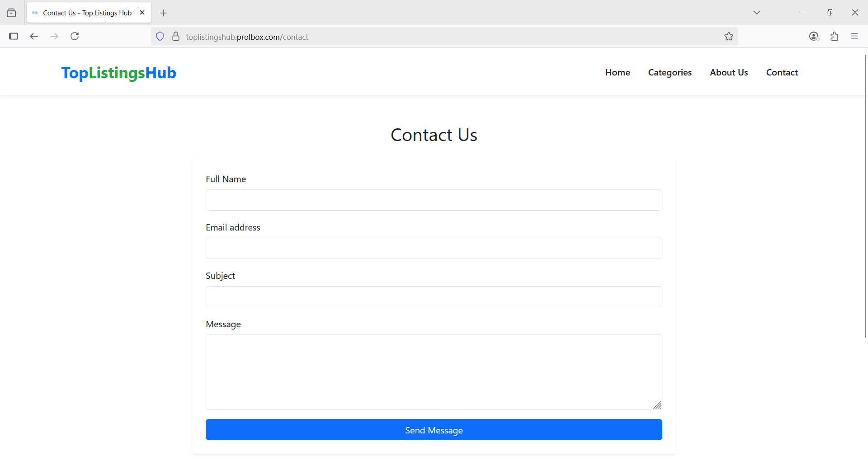Click the Message label
The height and width of the screenshot is (461, 868).
click(x=223, y=324)
